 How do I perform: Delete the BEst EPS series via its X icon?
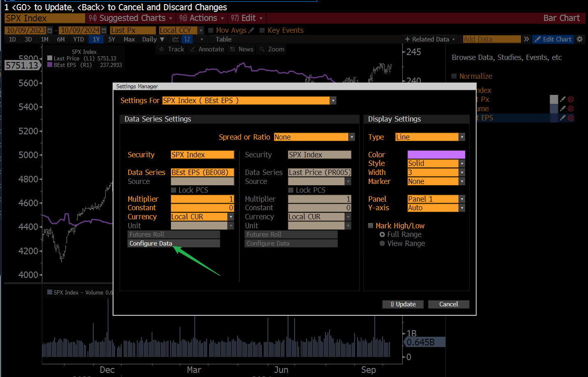click(x=571, y=117)
